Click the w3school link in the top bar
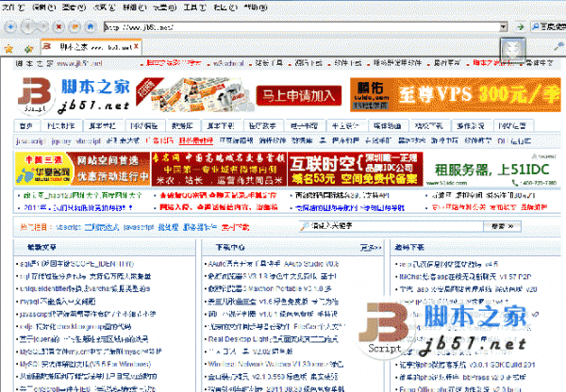Viewport: 566px width, 392px height. pyautogui.click(x=227, y=63)
